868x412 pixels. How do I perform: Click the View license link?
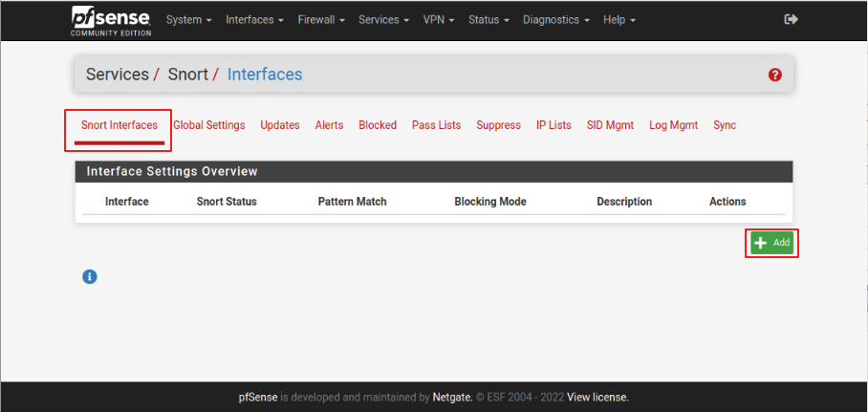tap(597, 397)
